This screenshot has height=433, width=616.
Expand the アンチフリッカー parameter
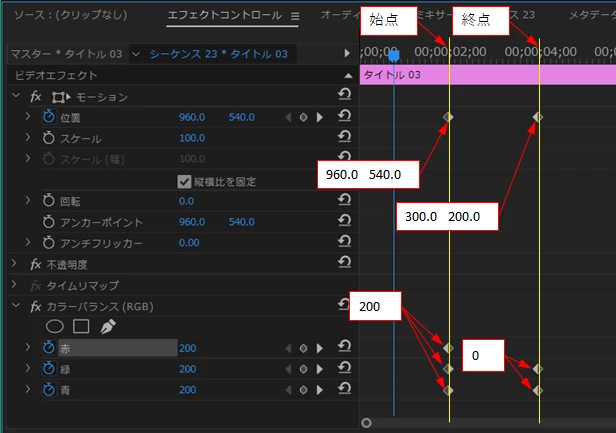click(28, 242)
